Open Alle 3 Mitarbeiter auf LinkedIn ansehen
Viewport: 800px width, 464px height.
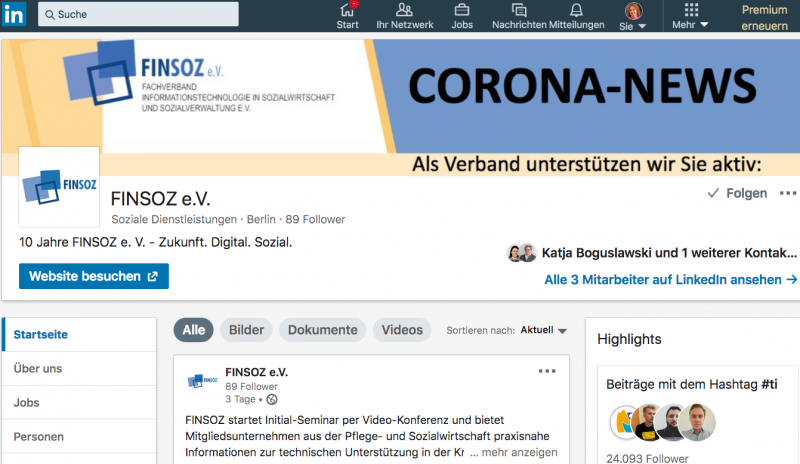click(x=670, y=280)
